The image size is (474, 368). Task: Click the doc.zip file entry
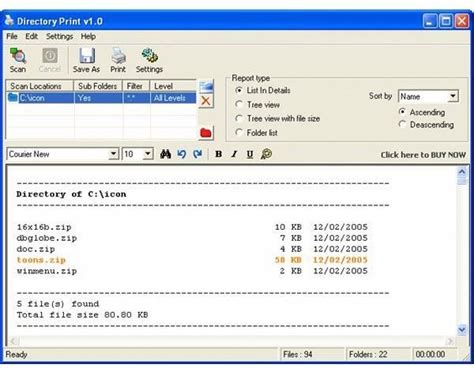pos(36,249)
